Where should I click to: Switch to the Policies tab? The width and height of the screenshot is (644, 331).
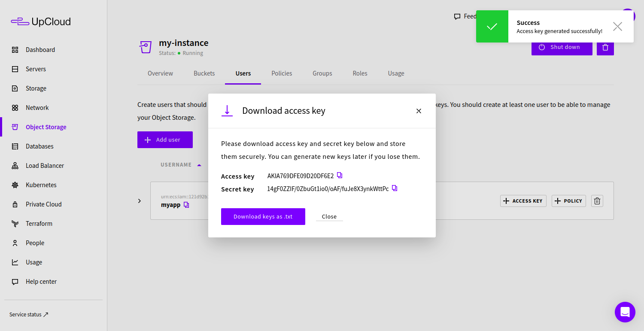pyautogui.click(x=282, y=73)
